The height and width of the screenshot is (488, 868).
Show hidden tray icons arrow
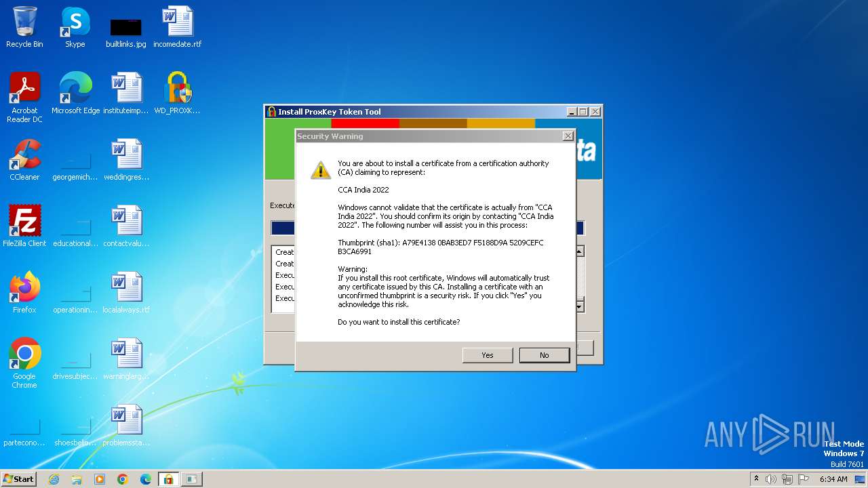coord(757,479)
